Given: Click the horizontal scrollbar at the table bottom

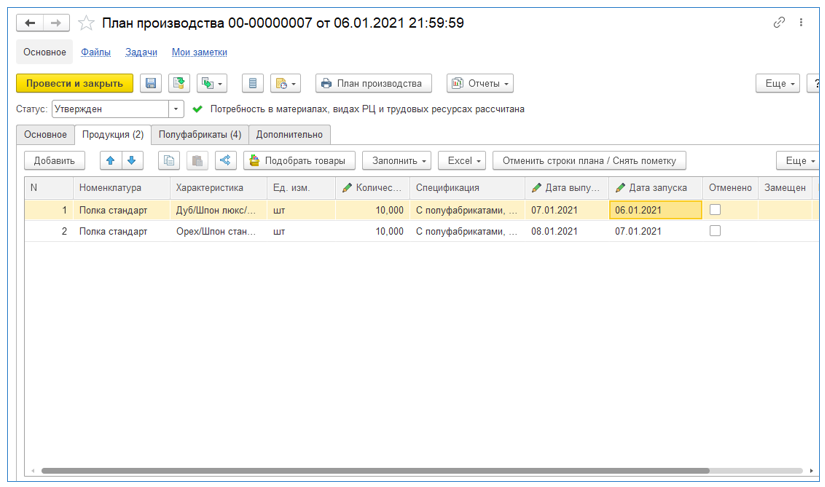Looking at the screenshot, I should pyautogui.click(x=375, y=470).
